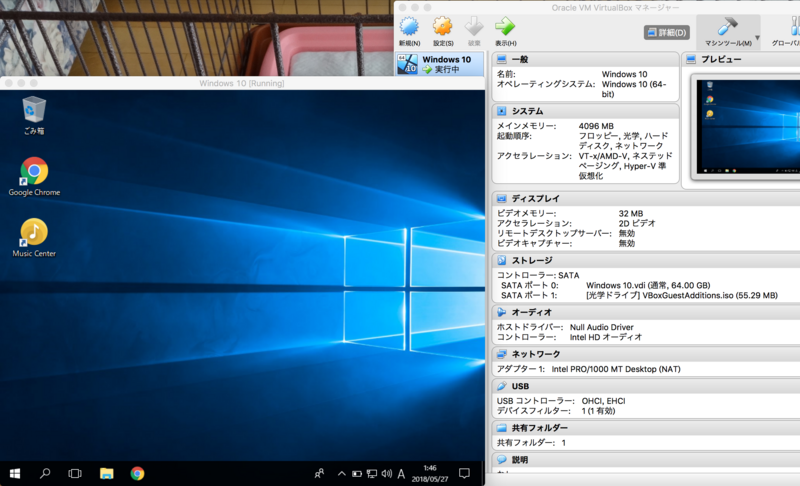Click the Audio (オーディオ) section header
The height and width of the screenshot is (486, 800).
point(646,312)
